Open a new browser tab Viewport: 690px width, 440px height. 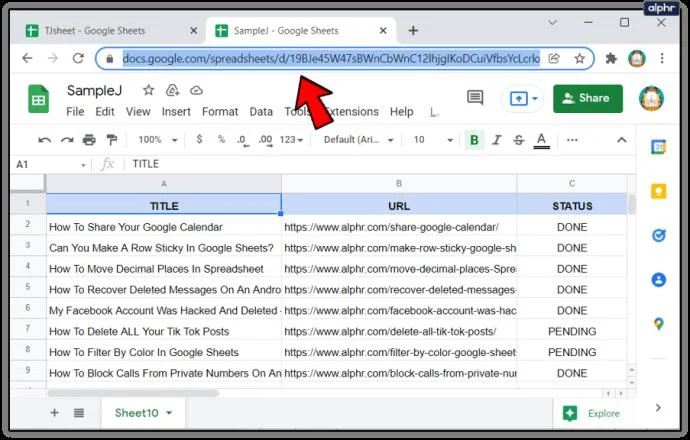click(x=413, y=31)
